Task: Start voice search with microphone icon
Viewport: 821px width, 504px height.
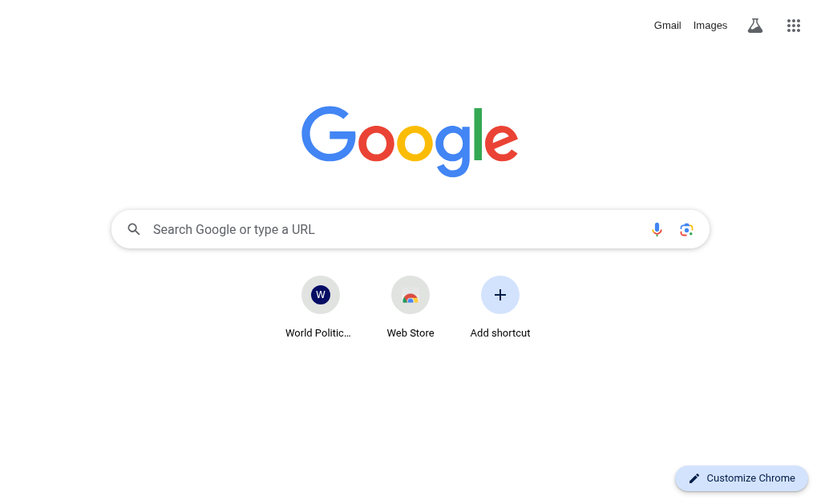Action: coord(657,229)
